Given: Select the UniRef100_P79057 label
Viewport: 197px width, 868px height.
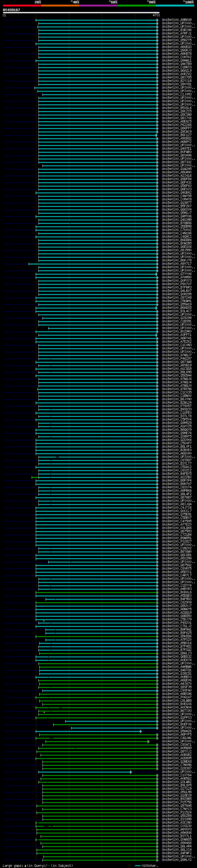Looking at the screenshot, I should click(177, 406).
